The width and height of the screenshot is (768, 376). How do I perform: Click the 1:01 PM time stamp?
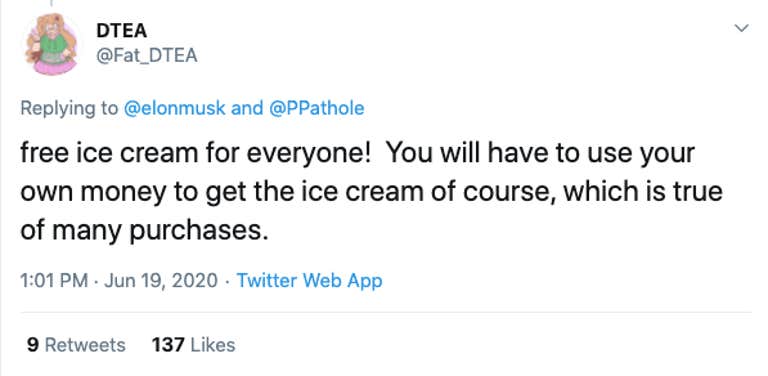click(54, 281)
